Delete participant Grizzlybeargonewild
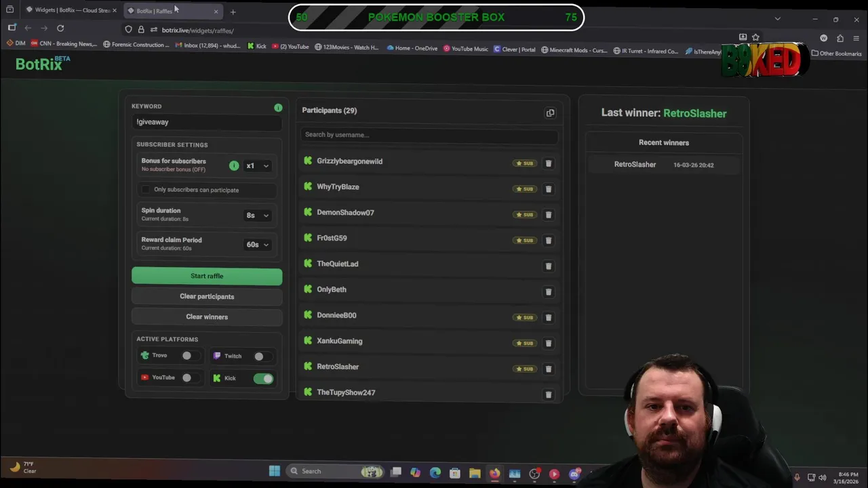The height and width of the screenshot is (488, 868). [x=549, y=163]
